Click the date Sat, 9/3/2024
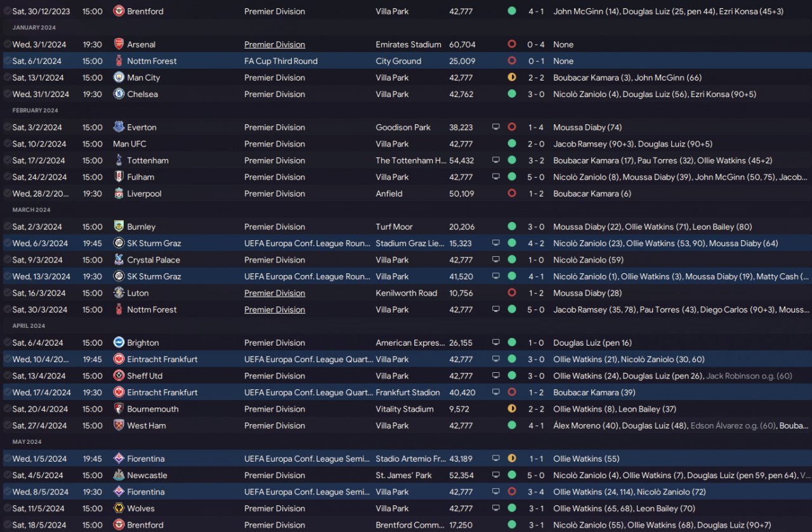This screenshot has width=812, height=532. tap(37, 260)
